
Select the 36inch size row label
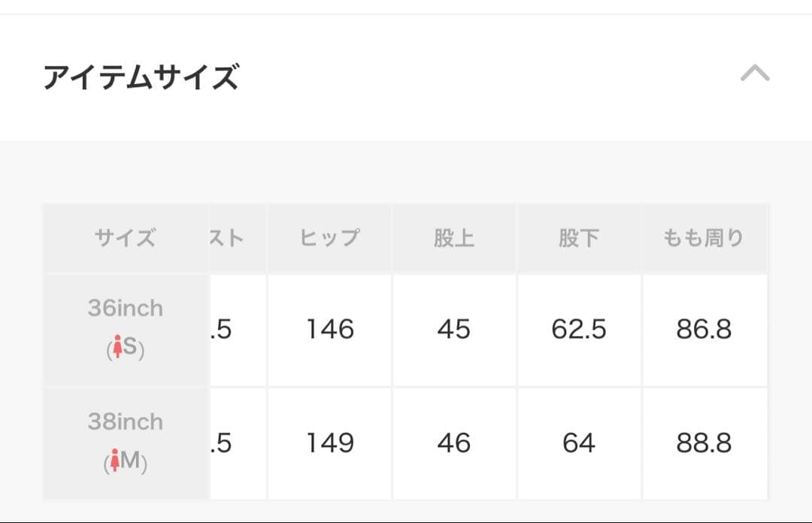[x=125, y=307]
